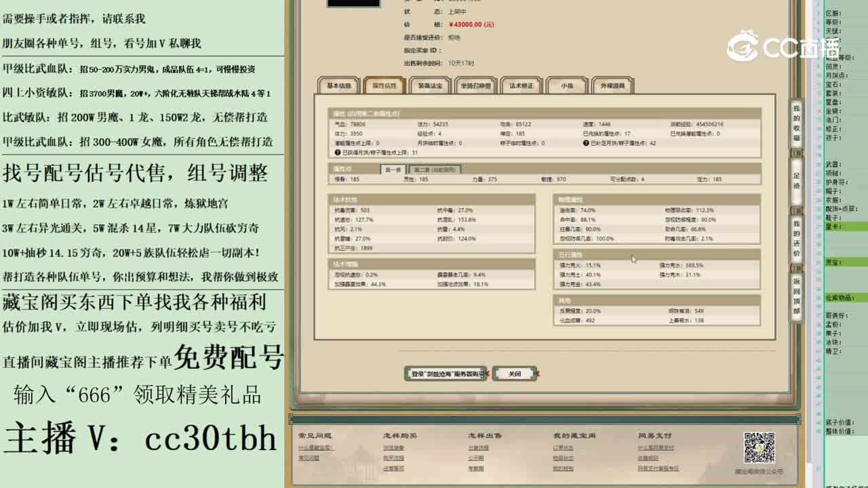Switch to the 装备法宝 tab
The image size is (868, 488).
pyautogui.click(x=430, y=86)
